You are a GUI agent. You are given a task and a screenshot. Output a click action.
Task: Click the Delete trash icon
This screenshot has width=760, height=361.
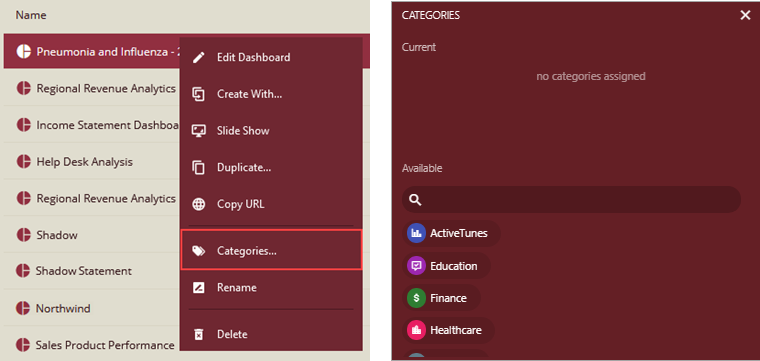(x=199, y=334)
